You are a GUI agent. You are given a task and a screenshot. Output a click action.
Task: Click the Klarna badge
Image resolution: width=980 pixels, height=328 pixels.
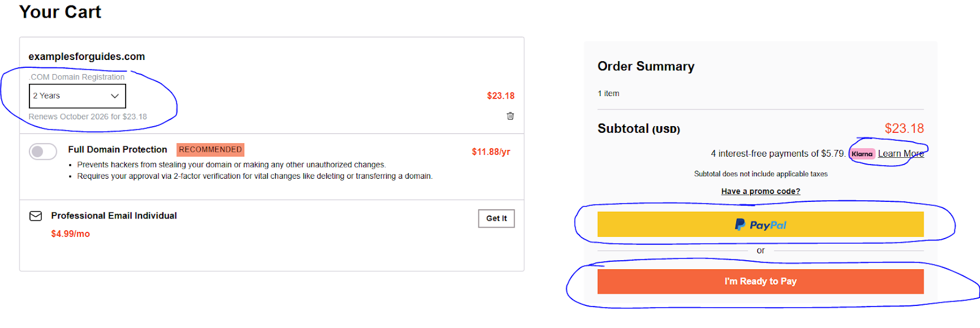pos(862,154)
